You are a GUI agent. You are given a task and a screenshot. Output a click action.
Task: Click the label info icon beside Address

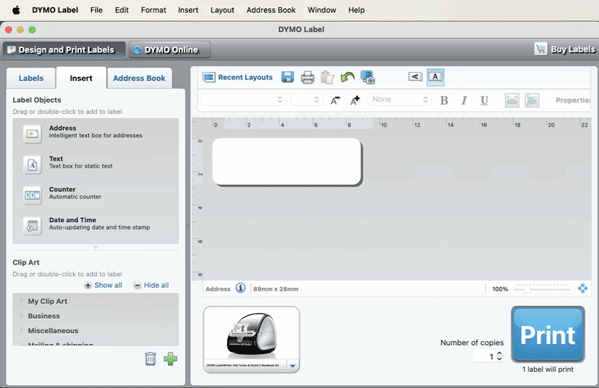point(240,288)
